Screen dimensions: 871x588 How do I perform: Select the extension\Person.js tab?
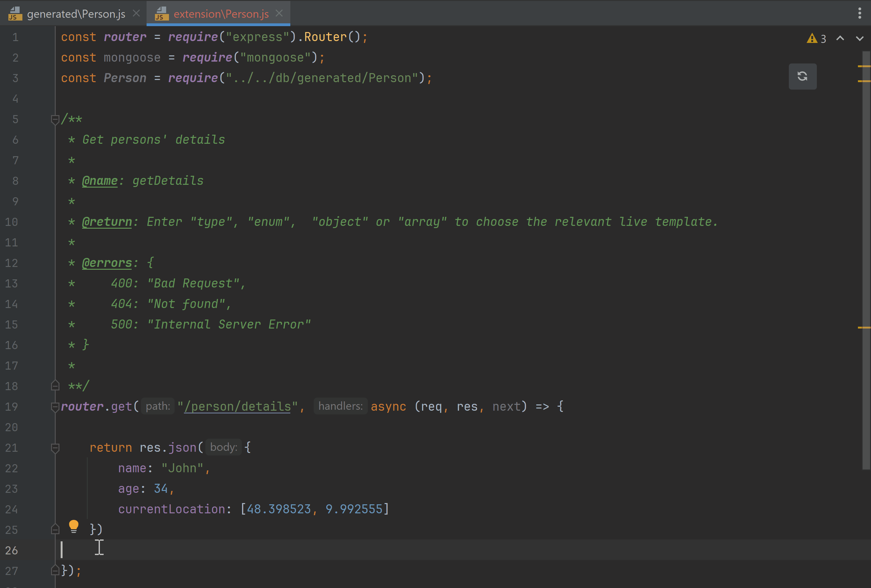coord(221,14)
